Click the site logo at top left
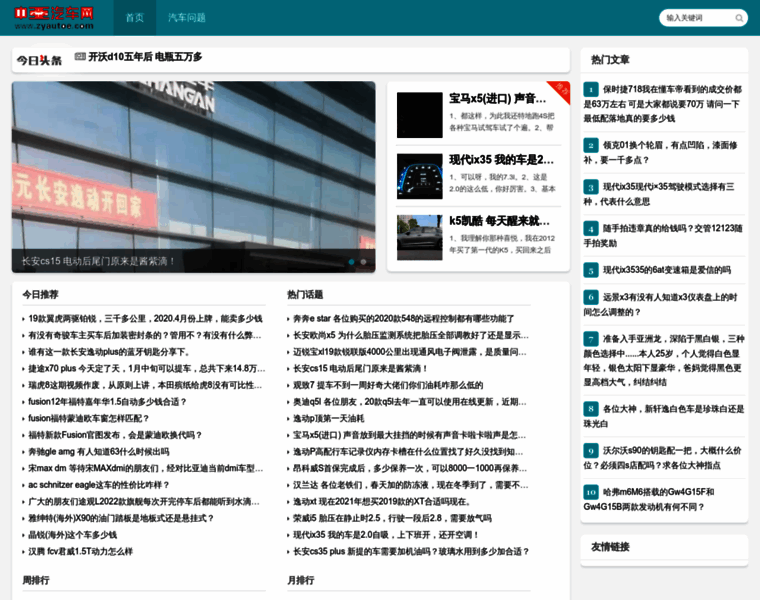The width and height of the screenshot is (760, 600). click(x=54, y=17)
